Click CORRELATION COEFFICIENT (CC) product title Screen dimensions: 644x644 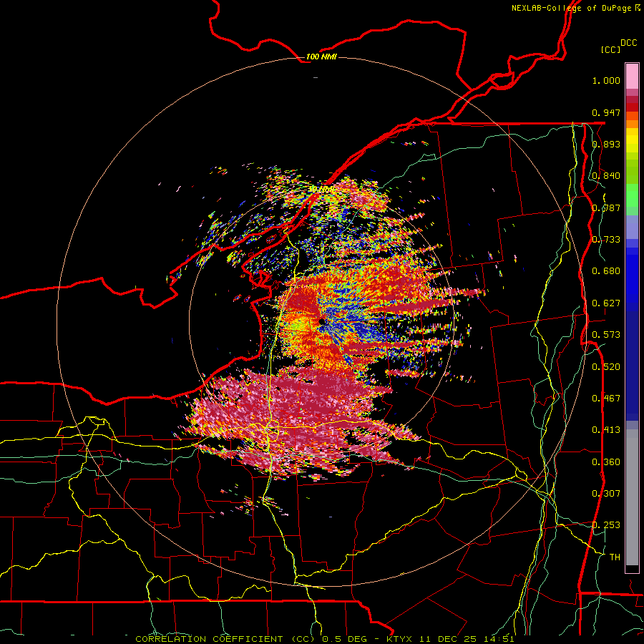[x=225, y=639]
